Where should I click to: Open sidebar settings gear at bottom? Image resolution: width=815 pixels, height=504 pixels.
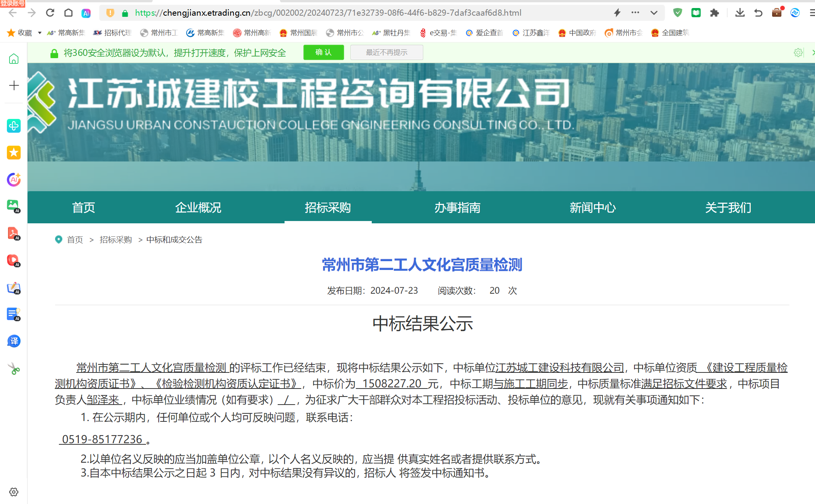tap(14, 492)
